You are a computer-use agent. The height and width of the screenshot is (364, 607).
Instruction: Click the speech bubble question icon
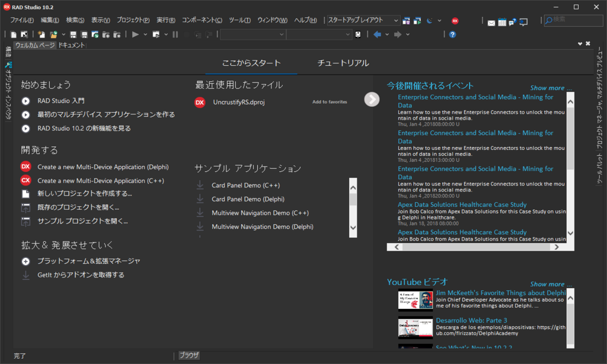513,23
